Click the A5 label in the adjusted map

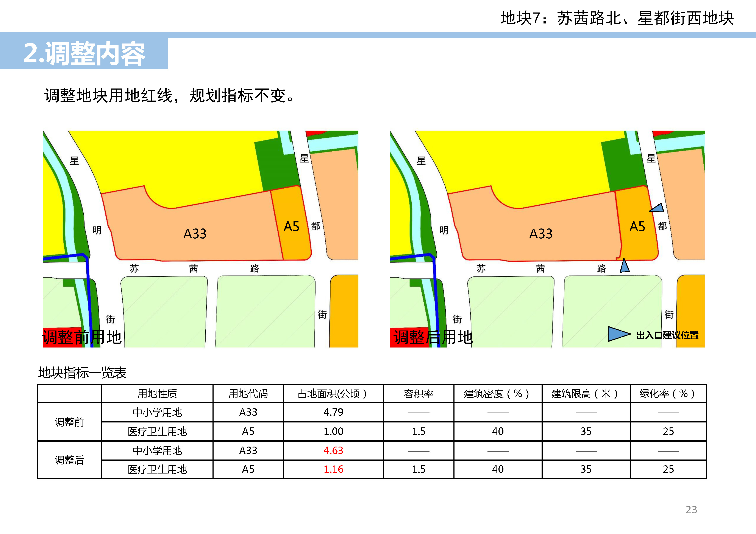(637, 226)
